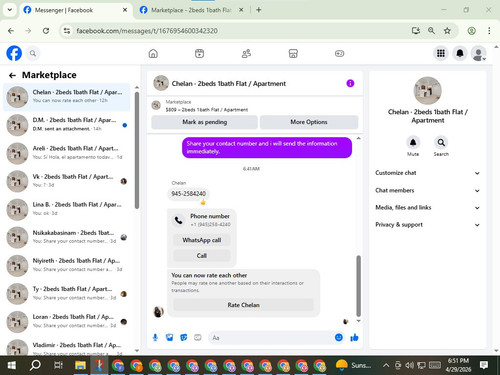Choose a GIF icon

[x=198, y=338]
